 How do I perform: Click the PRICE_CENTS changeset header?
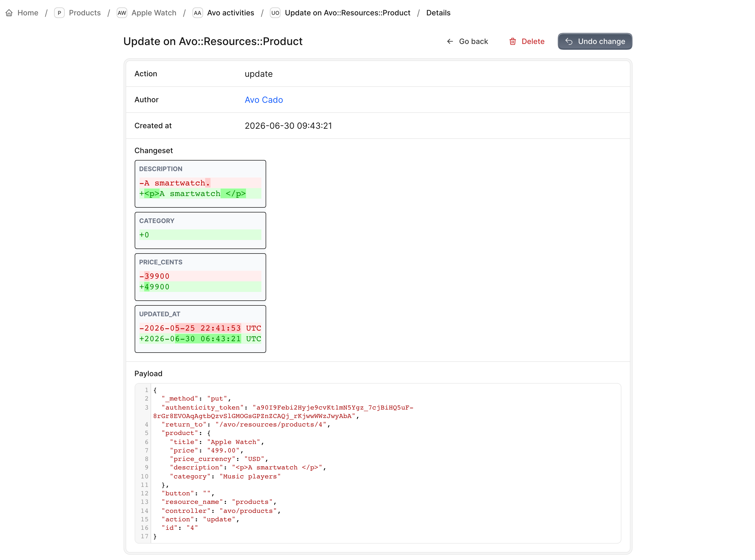[x=161, y=262]
